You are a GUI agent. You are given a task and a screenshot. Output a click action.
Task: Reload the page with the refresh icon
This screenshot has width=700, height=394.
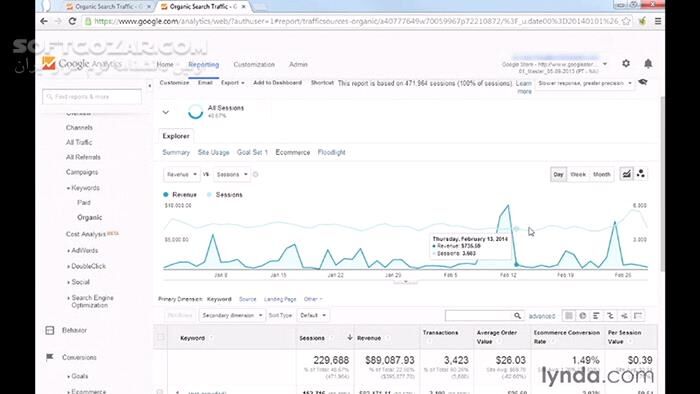pos(72,21)
